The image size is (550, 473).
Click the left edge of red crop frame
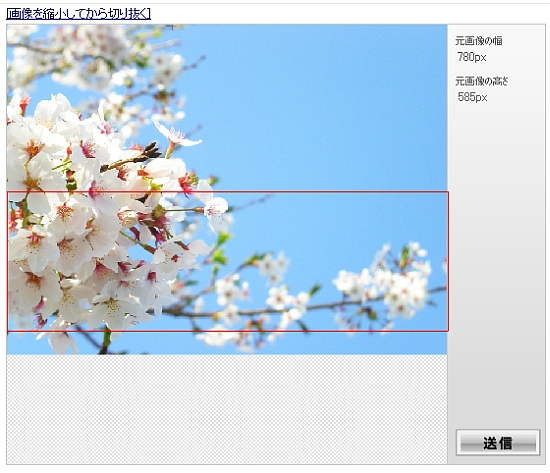pyautogui.click(x=8, y=261)
